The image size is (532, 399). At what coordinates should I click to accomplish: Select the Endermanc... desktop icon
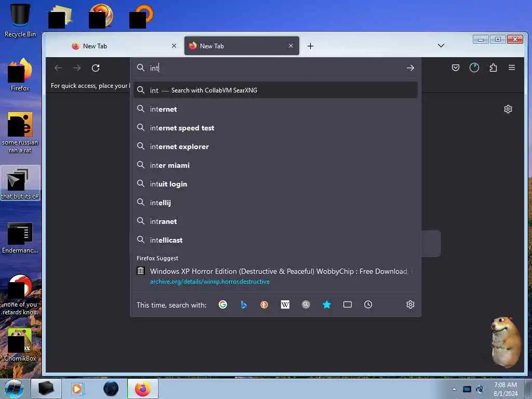tap(20, 238)
